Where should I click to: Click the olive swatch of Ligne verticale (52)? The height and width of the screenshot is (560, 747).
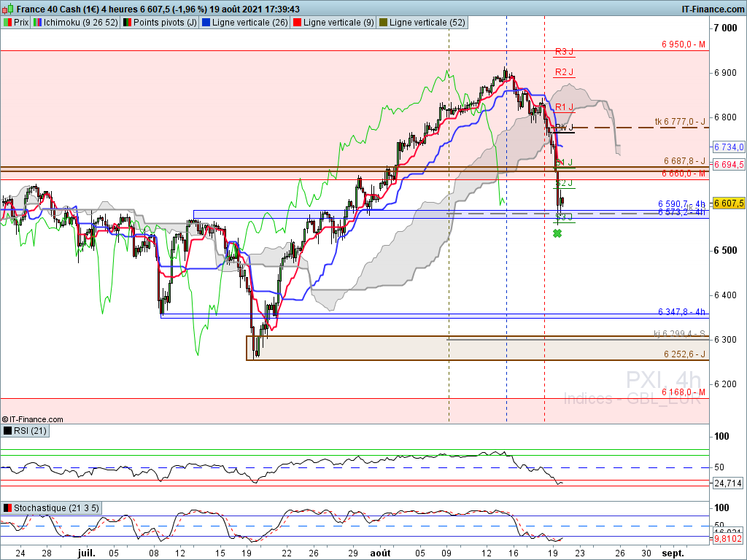point(383,23)
